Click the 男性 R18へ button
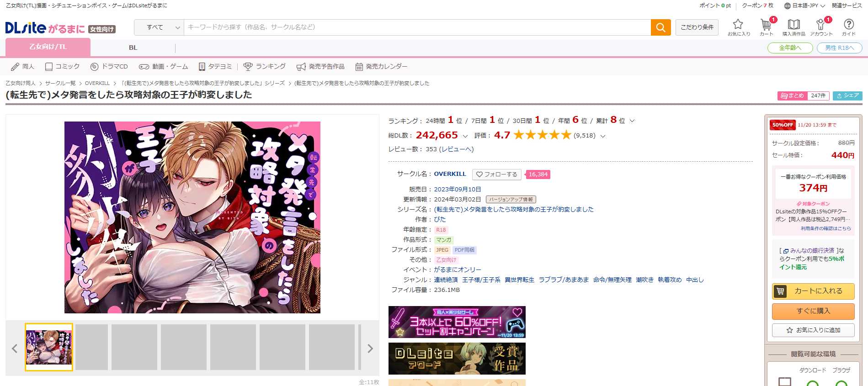 point(839,48)
